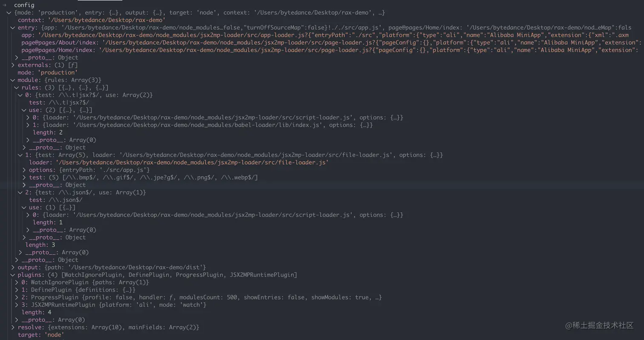
Task: Collapse rule 1 with test: Array(5)
Action: (x=20, y=155)
